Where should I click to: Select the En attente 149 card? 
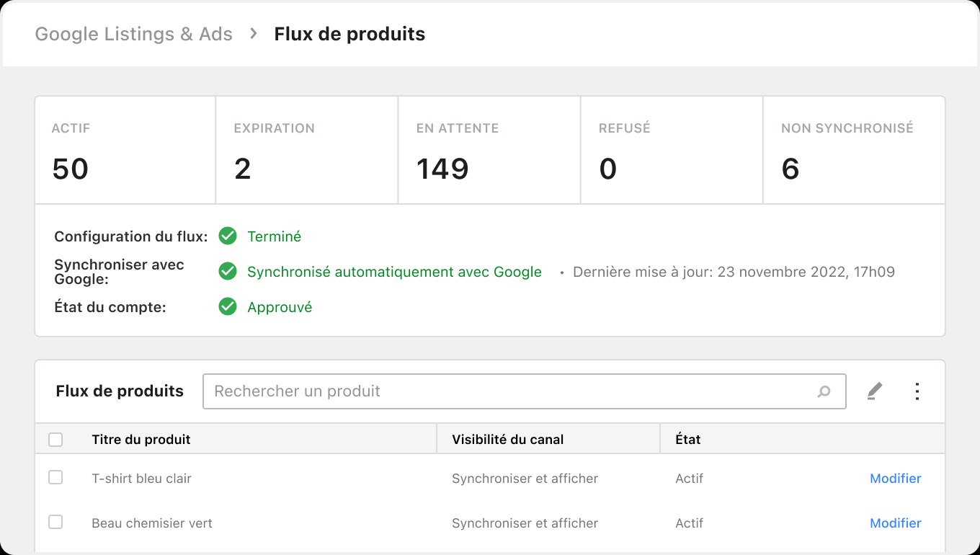(x=489, y=150)
